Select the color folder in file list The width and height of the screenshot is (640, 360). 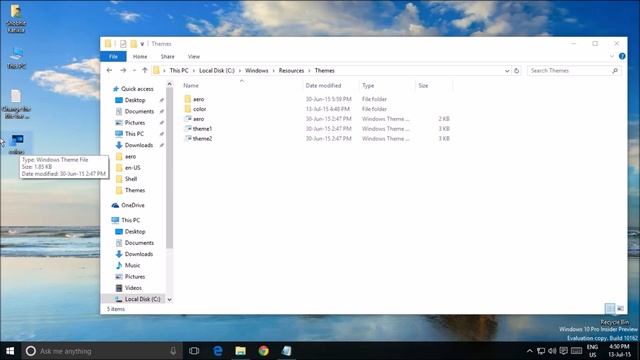(x=199, y=109)
